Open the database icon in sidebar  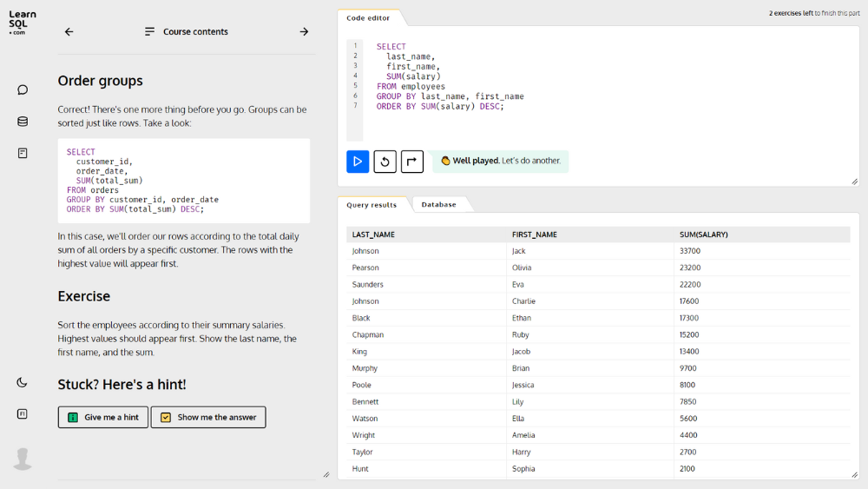pyautogui.click(x=23, y=122)
